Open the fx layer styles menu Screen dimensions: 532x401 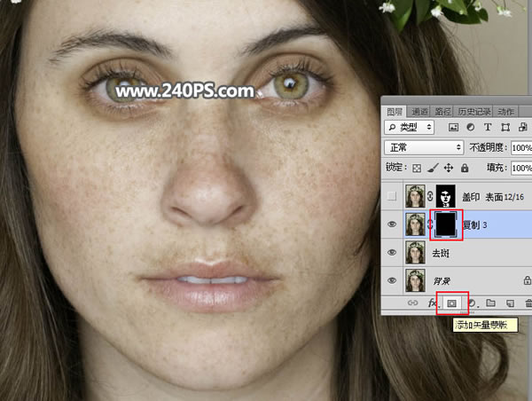click(x=433, y=303)
